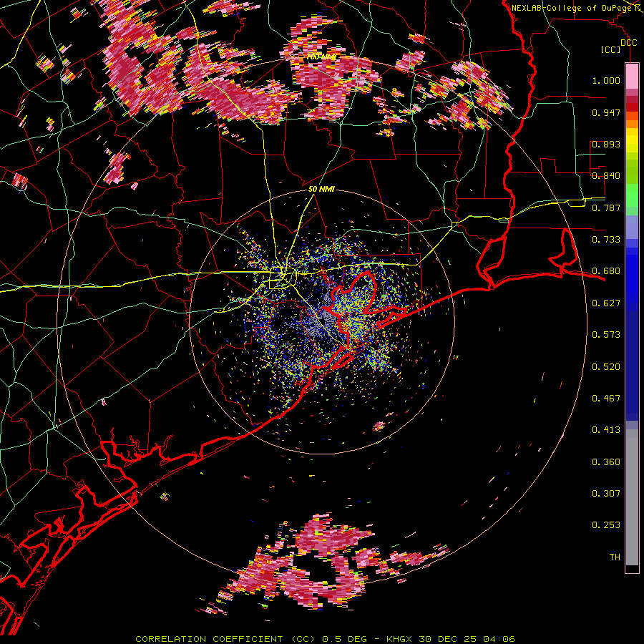
Task: Click the Correlation Coefficient KHGX caption text
Action: 325,639
